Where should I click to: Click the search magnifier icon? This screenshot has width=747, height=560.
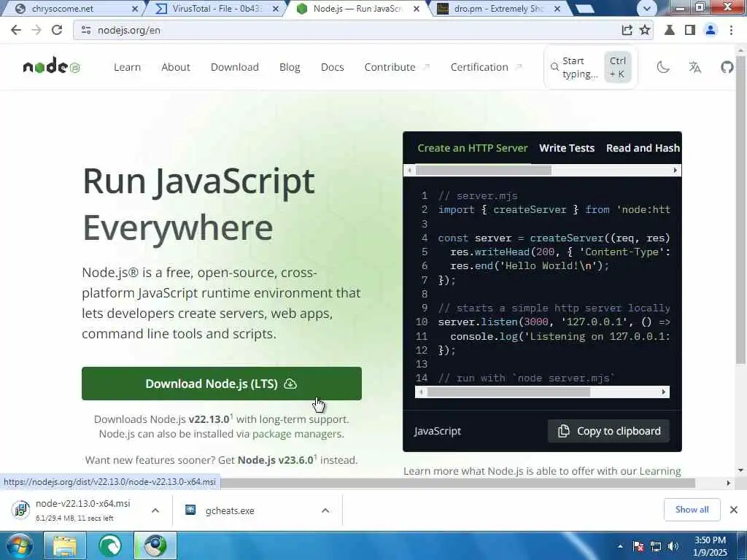(x=554, y=67)
